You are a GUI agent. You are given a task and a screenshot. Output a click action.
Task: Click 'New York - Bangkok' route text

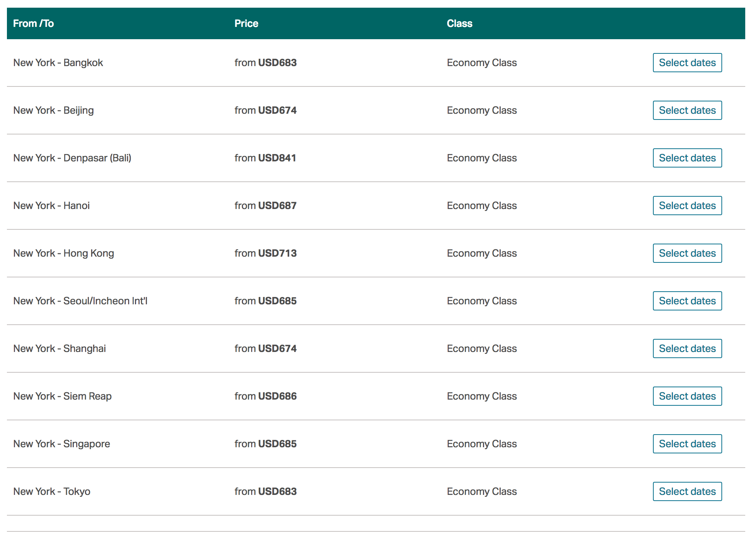(x=58, y=63)
